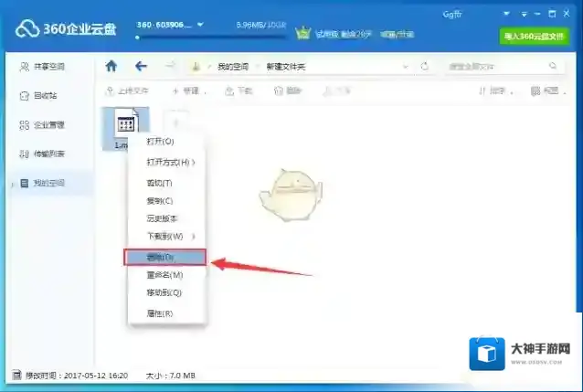
Task: Click the 下载 download toolbar button
Action: (x=238, y=90)
